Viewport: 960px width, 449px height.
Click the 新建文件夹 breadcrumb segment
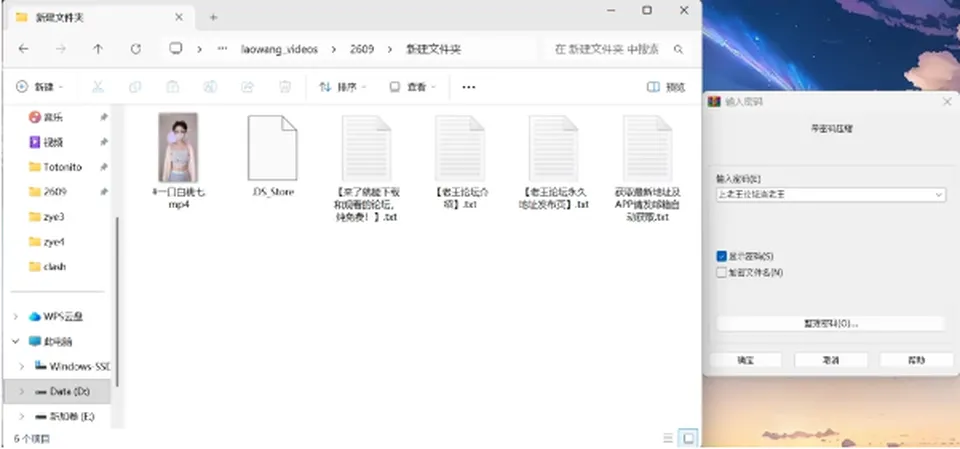tap(433, 50)
